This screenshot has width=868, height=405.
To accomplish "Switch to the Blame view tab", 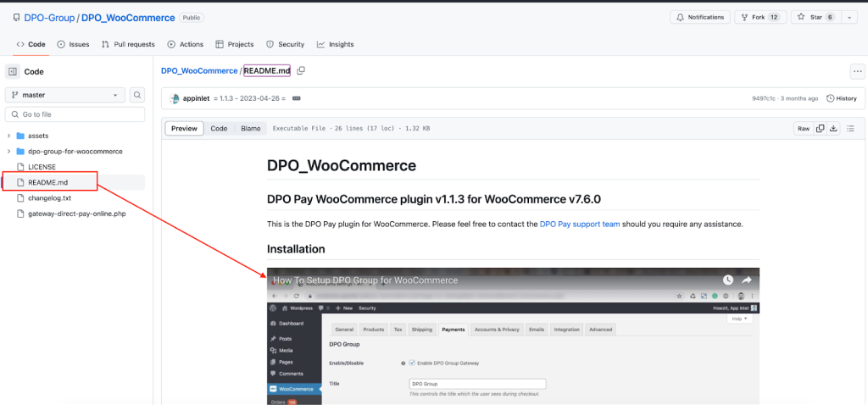I will point(251,128).
